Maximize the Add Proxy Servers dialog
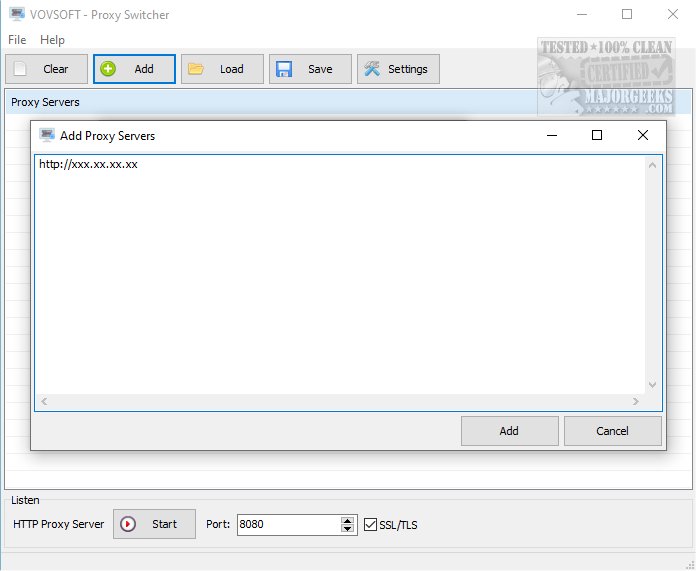696x571 pixels. [597, 135]
